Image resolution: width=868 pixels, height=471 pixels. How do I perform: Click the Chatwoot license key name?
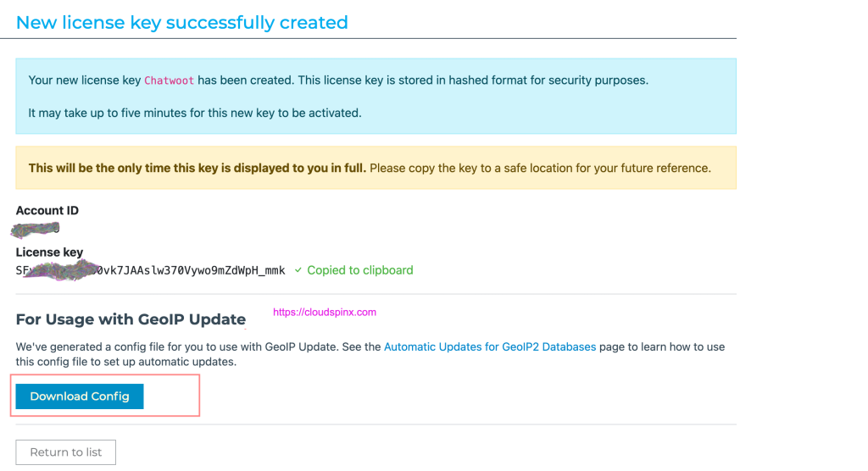pyautogui.click(x=169, y=80)
